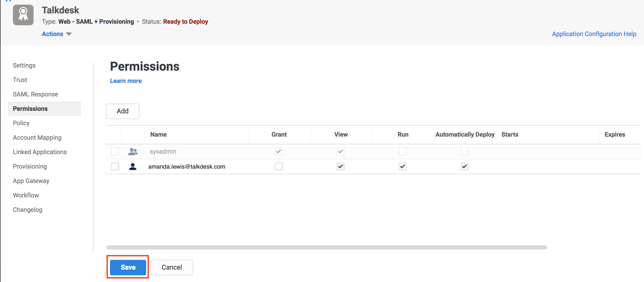Open the Actions dropdown arrow
This screenshot has height=282, width=644.
point(69,34)
